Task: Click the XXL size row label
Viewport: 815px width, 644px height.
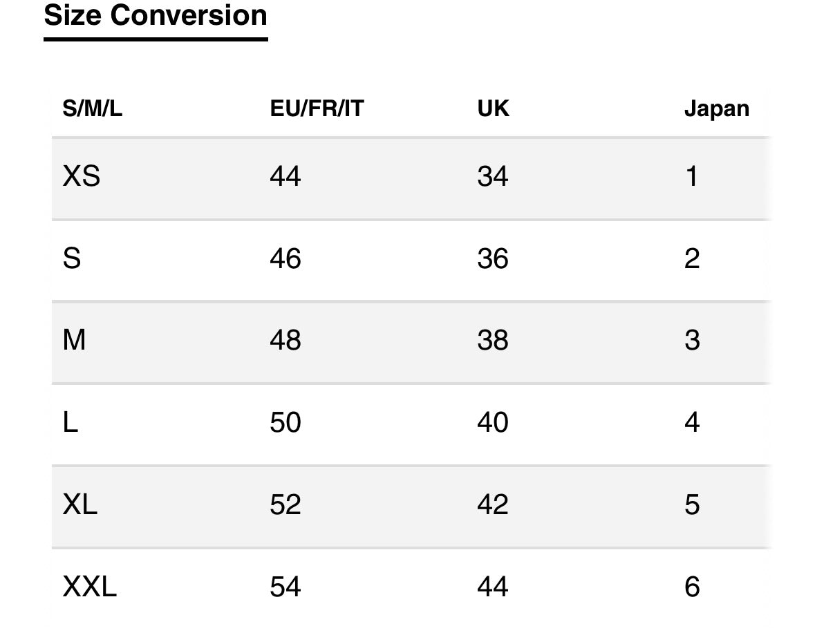Action: tap(89, 587)
